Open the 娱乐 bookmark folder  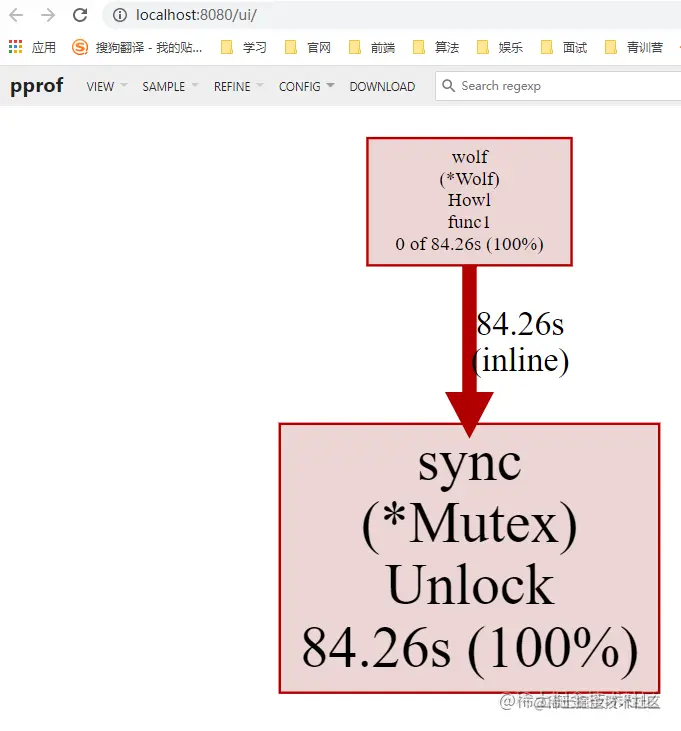500,47
